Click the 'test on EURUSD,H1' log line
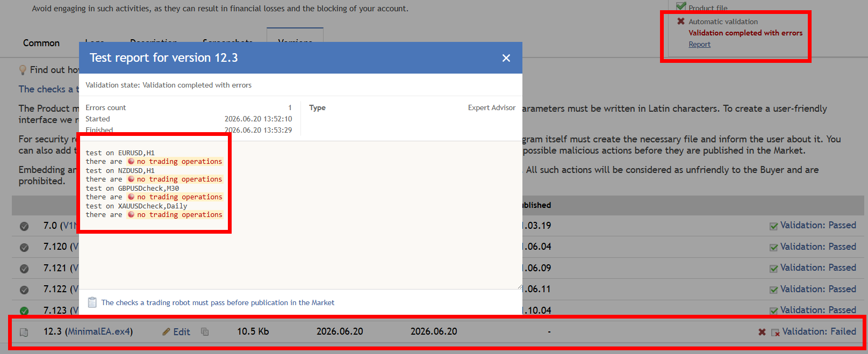This screenshot has height=354, width=868. (x=120, y=153)
